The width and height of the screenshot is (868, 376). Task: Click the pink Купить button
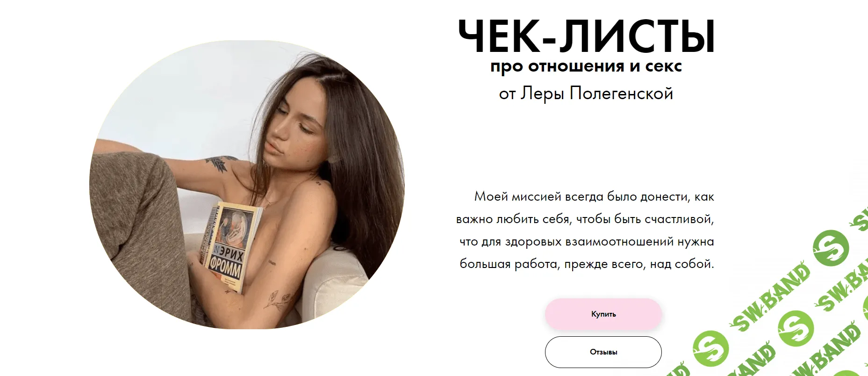(603, 314)
